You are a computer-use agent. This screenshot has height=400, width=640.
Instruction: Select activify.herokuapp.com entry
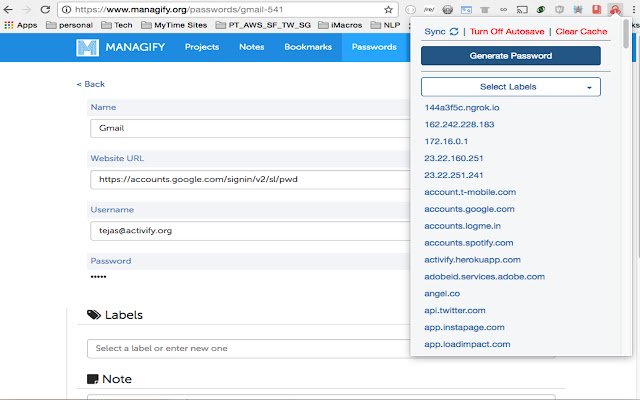473,260
